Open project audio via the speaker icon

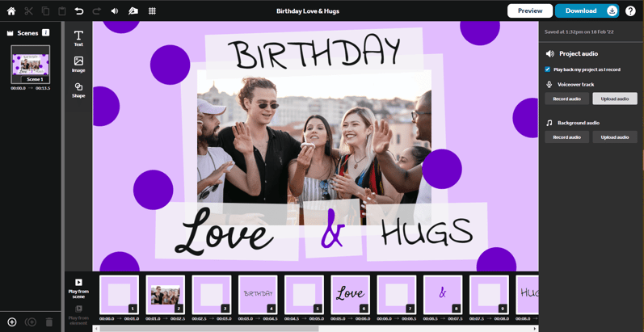pos(115,11)
